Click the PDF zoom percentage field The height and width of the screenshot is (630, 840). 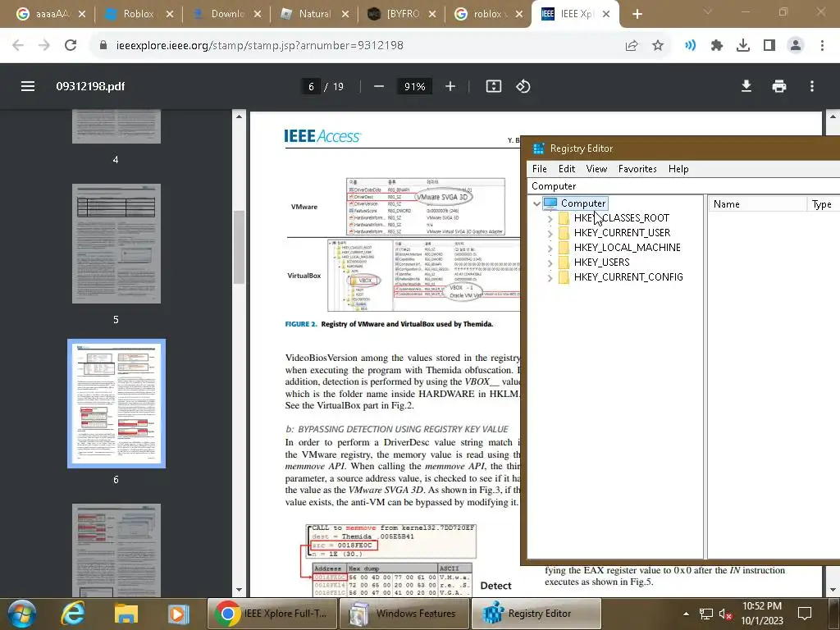pyautogui.click(x=414, y=86)
